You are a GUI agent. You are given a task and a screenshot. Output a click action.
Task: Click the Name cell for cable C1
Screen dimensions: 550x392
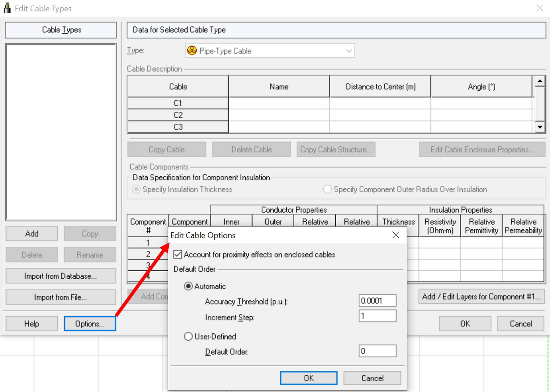pos(279,103)
